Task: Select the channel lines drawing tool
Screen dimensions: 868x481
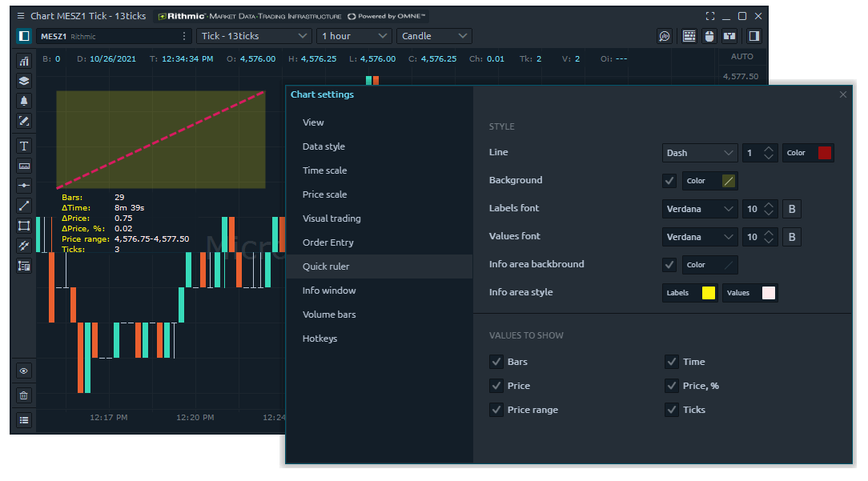Action: pyautogui.click(x=24, y=246)
